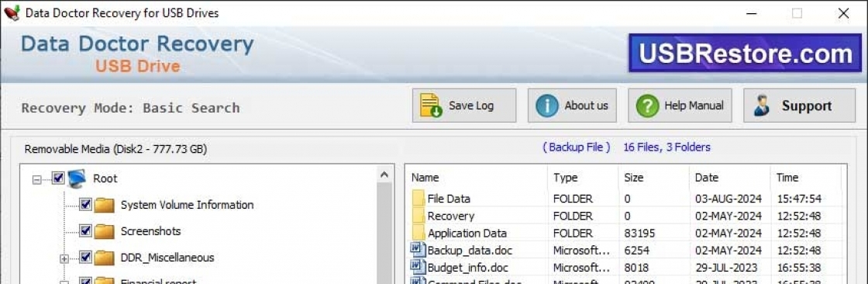Select the Application Data row name
The image size is (868, 284).
(x=467, y=233)
